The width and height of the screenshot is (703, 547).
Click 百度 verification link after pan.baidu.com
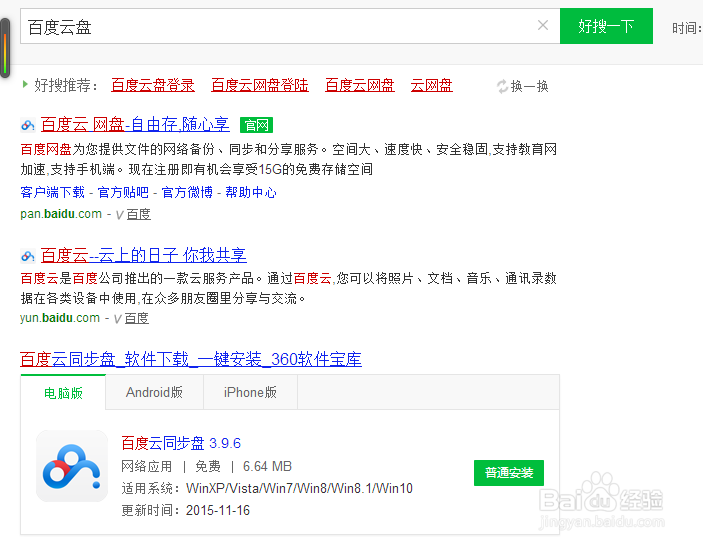(x=138, y=214)
